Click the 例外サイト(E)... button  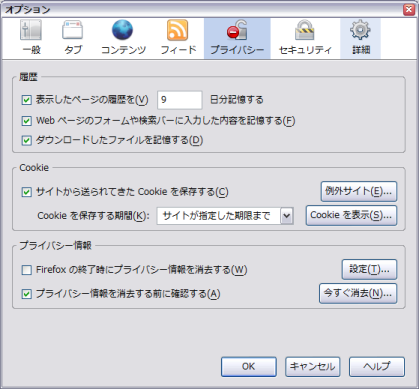tap(359, 191)
